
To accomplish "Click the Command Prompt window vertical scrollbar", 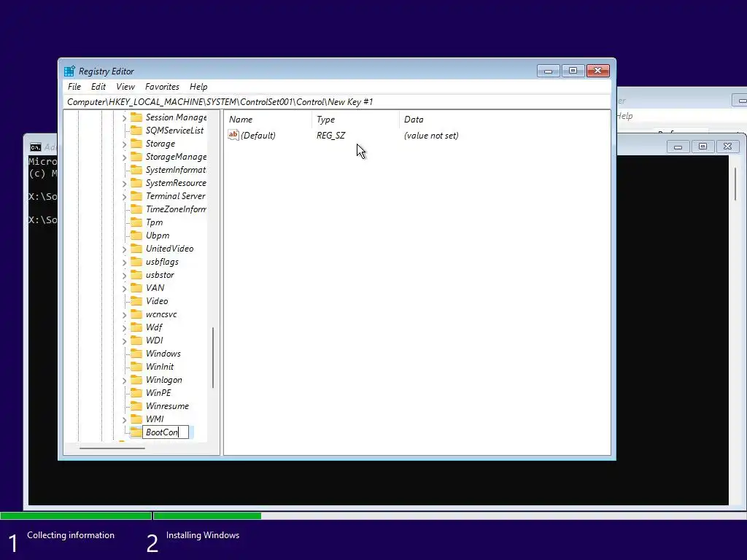I will [735, 184].
